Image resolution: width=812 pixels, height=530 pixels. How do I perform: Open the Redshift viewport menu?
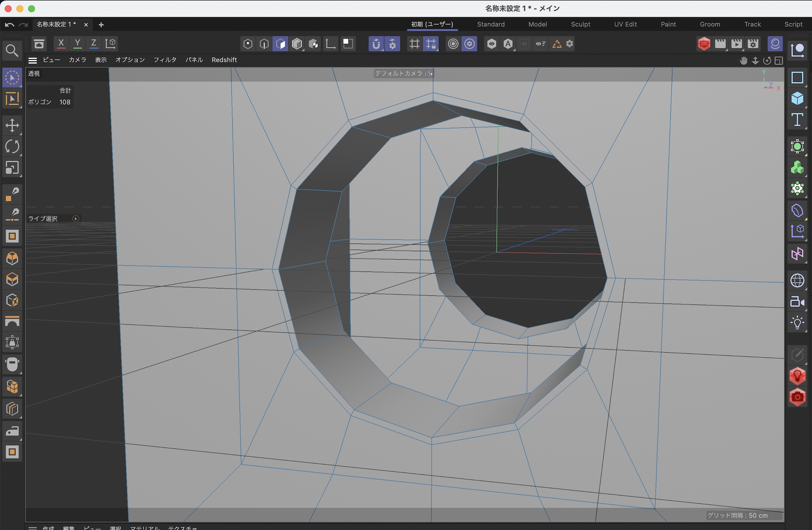click(x=224, y=60)
